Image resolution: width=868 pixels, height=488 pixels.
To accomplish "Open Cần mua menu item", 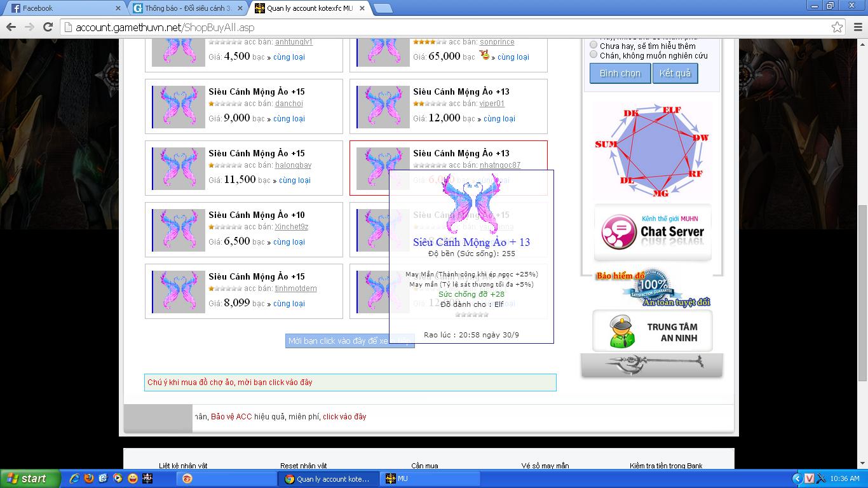I will pyautogui.click(x=424, y=466).
